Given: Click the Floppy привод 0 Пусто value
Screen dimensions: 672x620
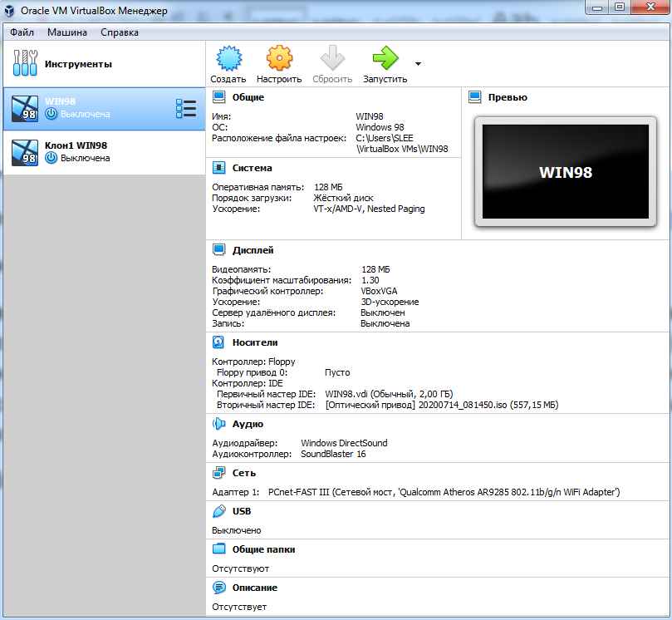Looking at the screenshot, I should 337,372.
